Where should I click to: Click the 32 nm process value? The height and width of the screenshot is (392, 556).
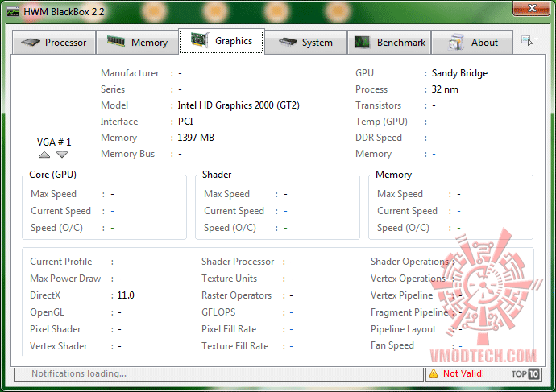(x=445, y=89)
